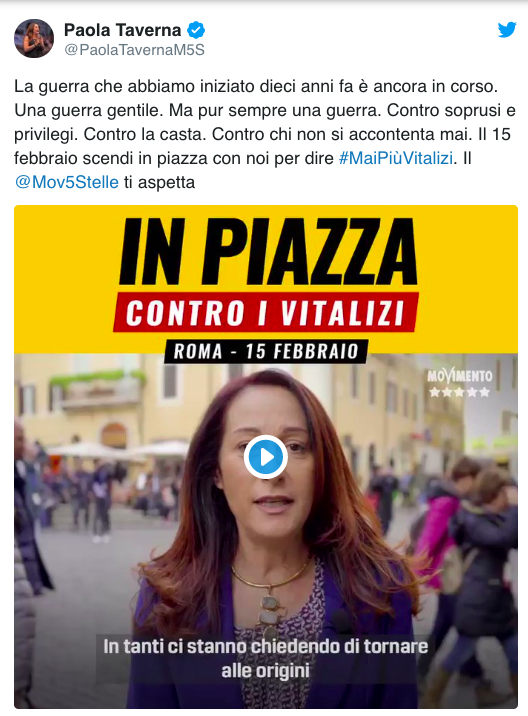Click the Movimento 5 stelle watermark logo
Image resolution: width=528 pixels, height=716 pixels.
459,383
